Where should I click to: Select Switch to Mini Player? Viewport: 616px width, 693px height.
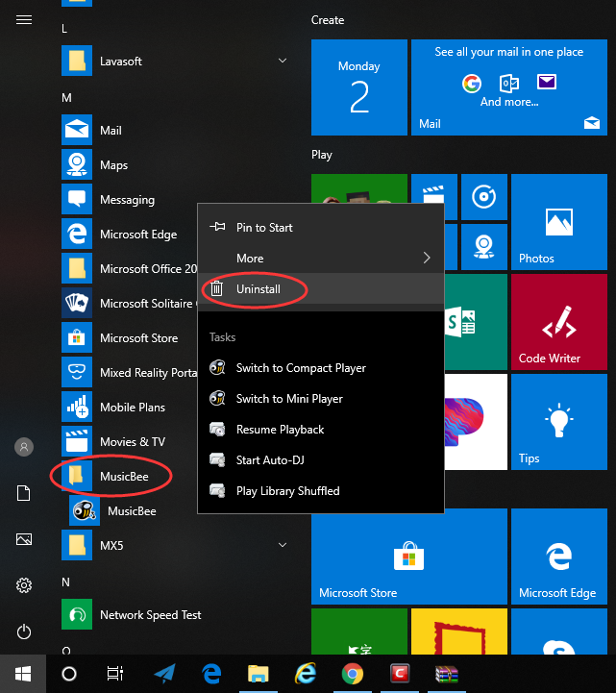pos(321,398)
